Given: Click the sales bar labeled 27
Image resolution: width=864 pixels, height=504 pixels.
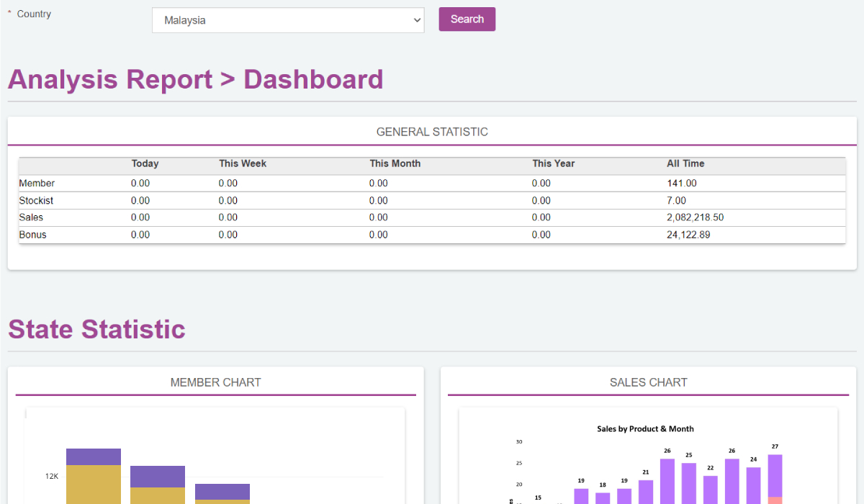Looking at the screenshot, I should [x=775, y=479].
